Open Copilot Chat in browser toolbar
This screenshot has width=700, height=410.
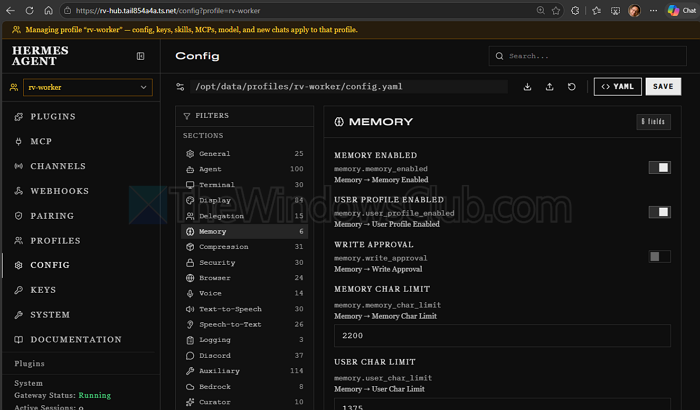pos(682,10)
